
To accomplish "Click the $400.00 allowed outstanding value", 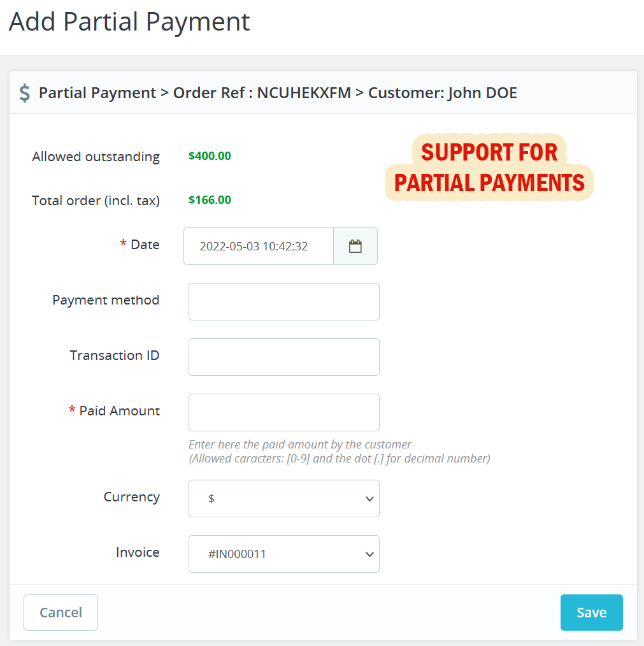I will pyautogui.click(x=210, y=156).
